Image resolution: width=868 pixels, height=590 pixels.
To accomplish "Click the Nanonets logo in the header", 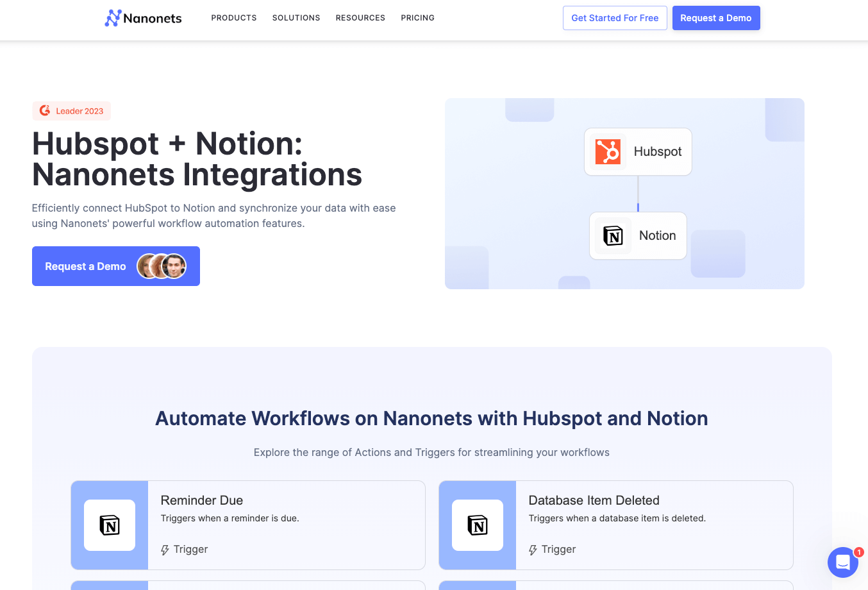I will pyautogui.click(x=143, y=18).
